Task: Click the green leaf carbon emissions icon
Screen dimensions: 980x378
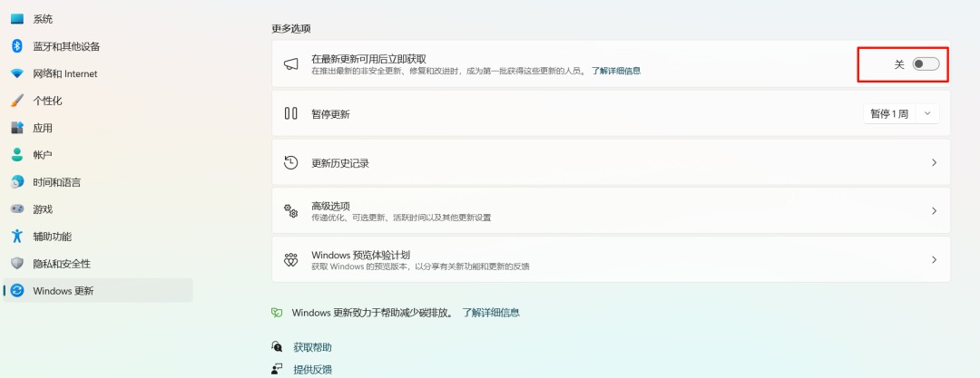Action: click(x=276, y=313)
